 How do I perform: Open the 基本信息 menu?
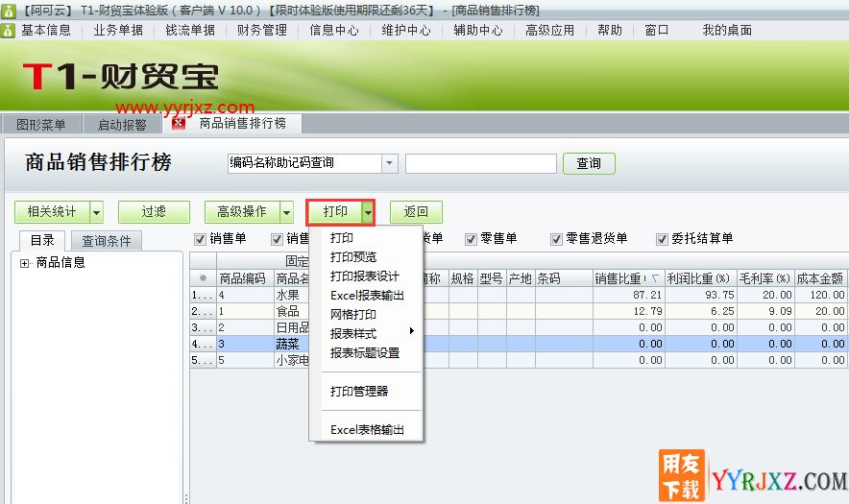click(x=46, y=31)
